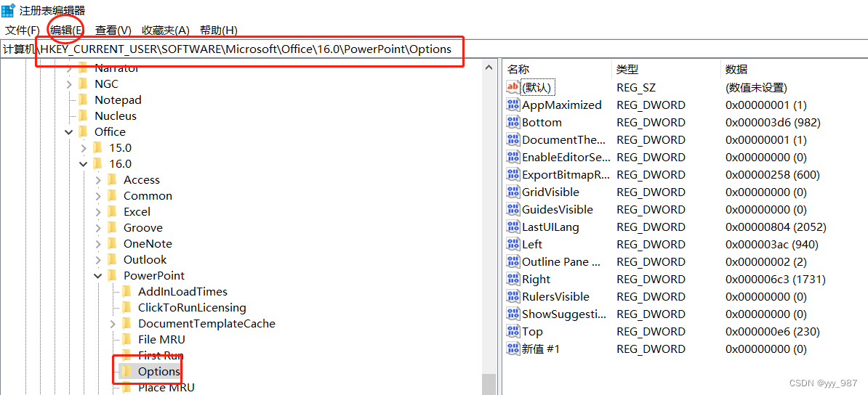
Task: Click the (默认) string value icon
Action: click(513, 87)
